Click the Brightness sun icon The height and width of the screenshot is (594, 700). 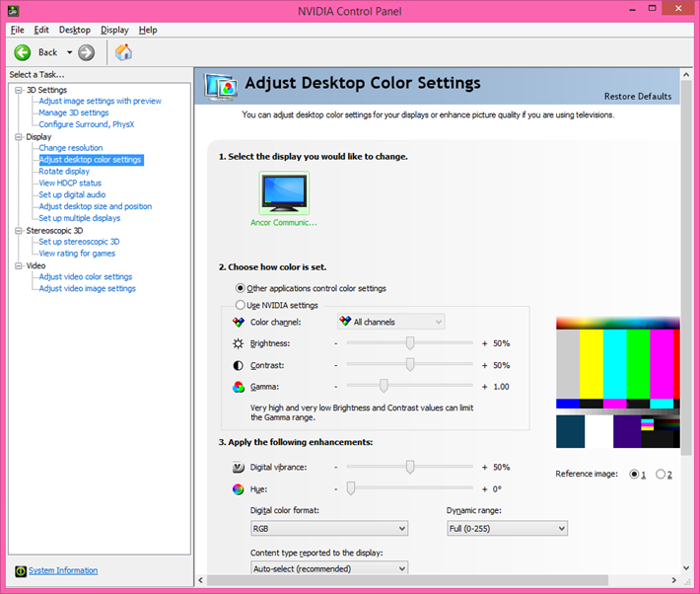tap(238, 343)
